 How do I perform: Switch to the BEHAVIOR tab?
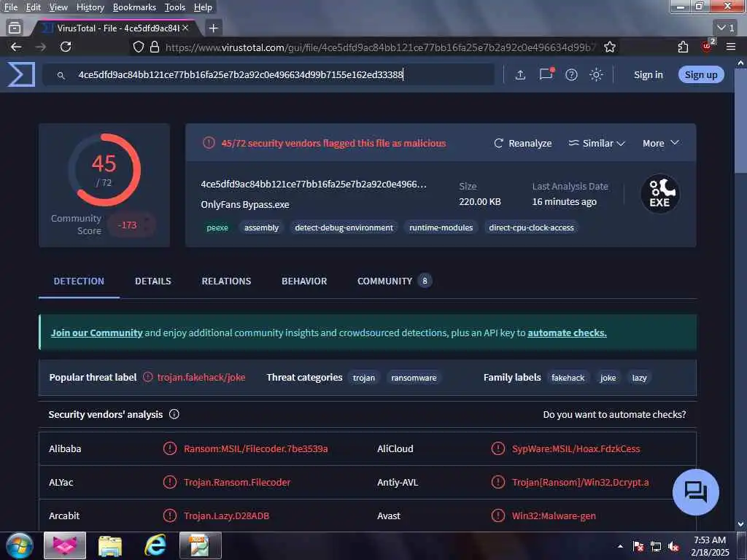pos(304,281)
